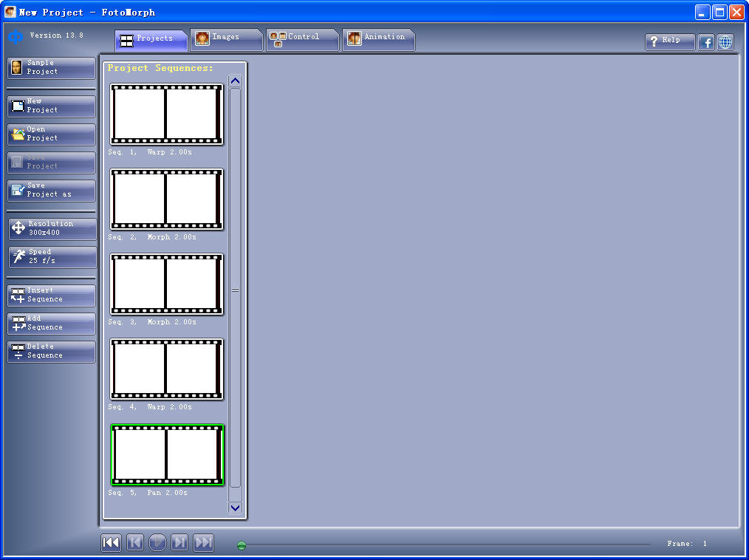Screen dimensions: 749x560
Task: Click sequence list scroll up arrow
Action: point(235,81)
